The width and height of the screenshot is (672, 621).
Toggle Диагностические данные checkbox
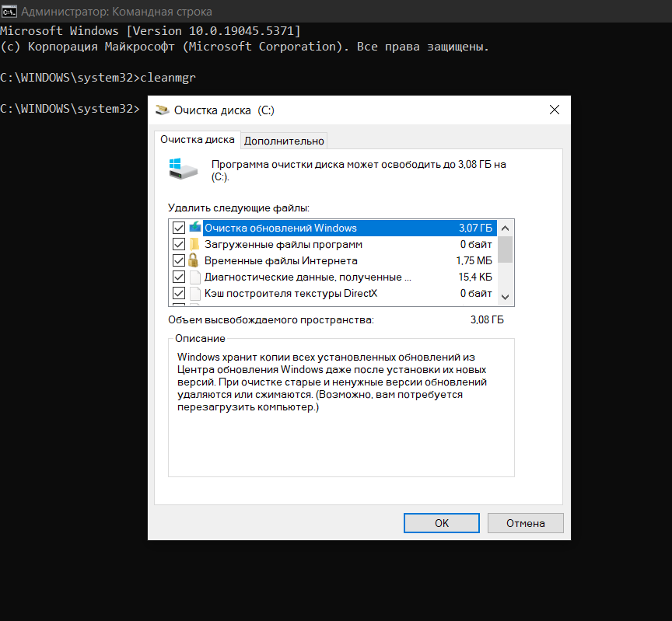(x=179, y=277)
